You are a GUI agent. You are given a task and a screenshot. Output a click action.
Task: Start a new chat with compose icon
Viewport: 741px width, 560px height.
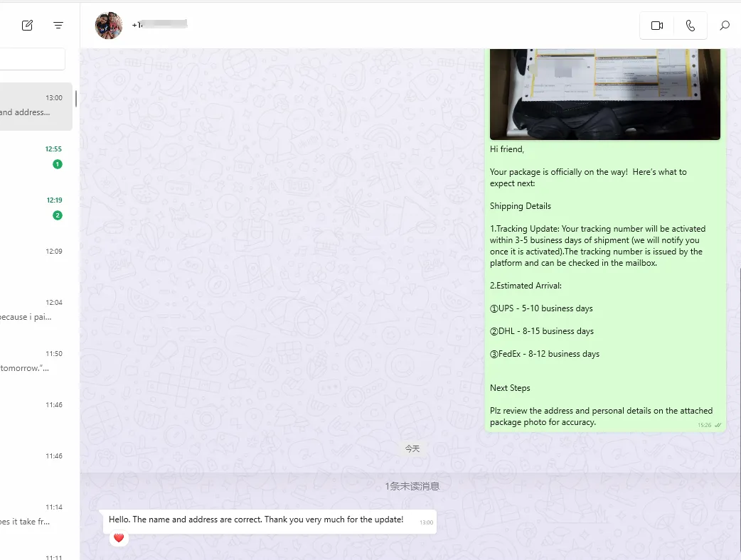pyautogui.click(x=28, y=26)
